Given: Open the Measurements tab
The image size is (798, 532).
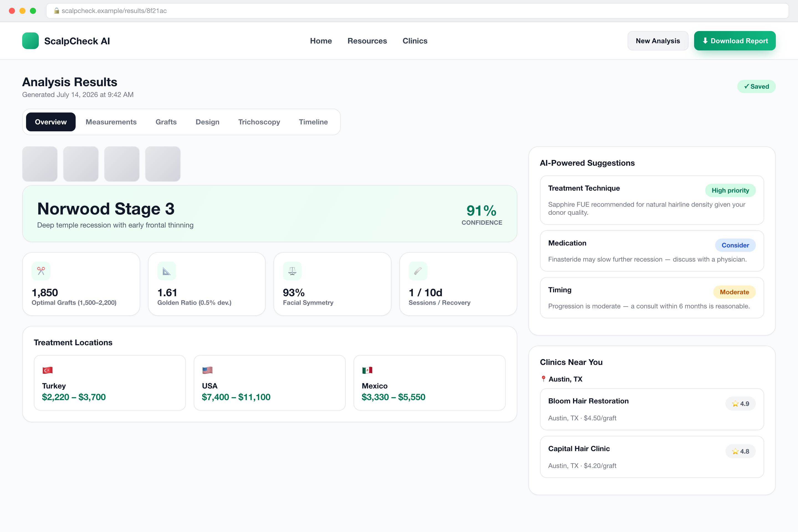Looking at the screenshot, I should [111, 122].
